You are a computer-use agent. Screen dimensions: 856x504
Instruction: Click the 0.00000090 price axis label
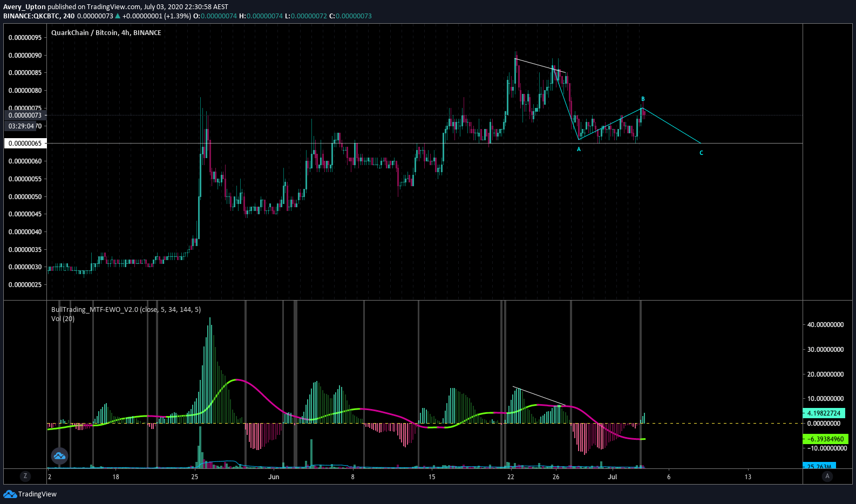(25, 56)
